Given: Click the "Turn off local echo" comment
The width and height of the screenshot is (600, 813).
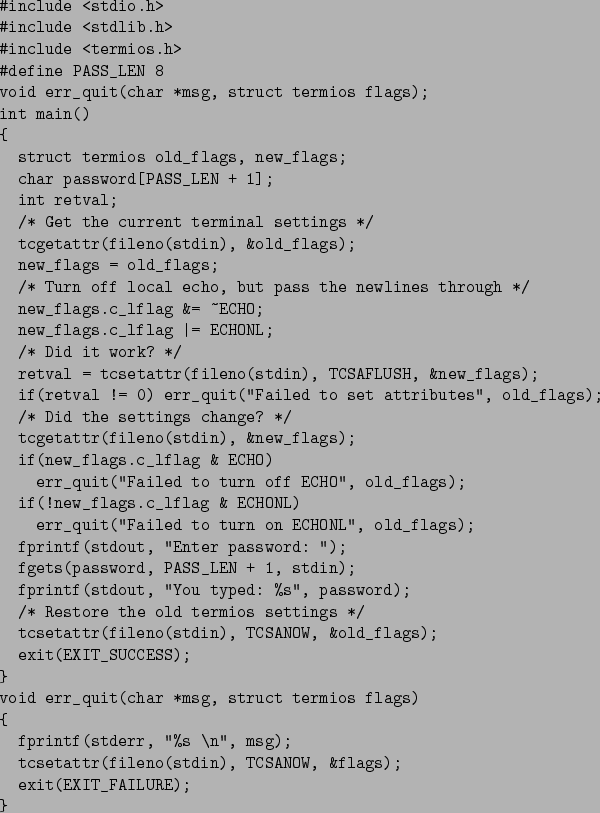Looking at the screenshot, I should pos(273,287).
